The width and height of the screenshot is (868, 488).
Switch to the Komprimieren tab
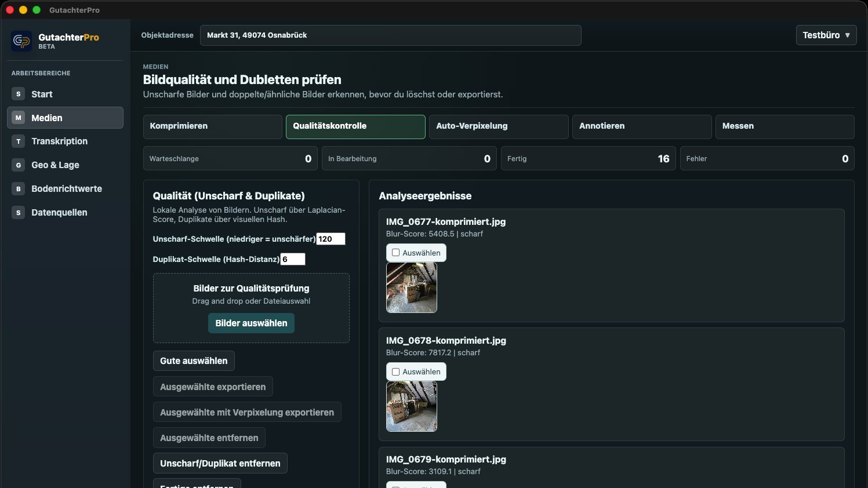pos(212,126)
